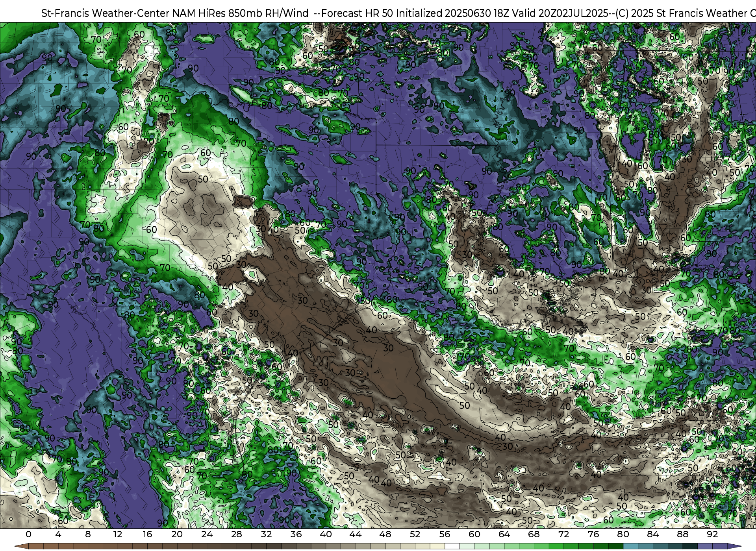Click the legend tick label '84'
Image resolution: width=756 pixels, height=551 pixels.
[x=653, y=534]
